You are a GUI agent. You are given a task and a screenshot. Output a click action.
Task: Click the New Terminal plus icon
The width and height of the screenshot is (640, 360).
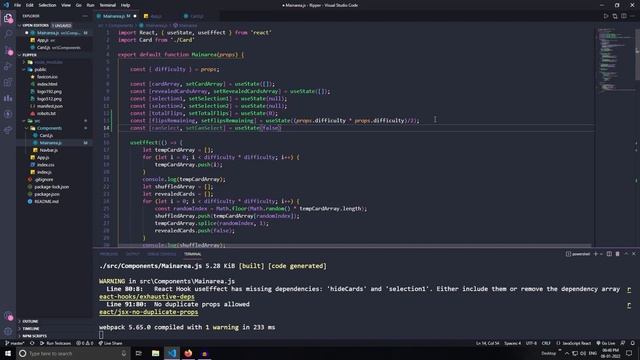click(x=596, y=254)
